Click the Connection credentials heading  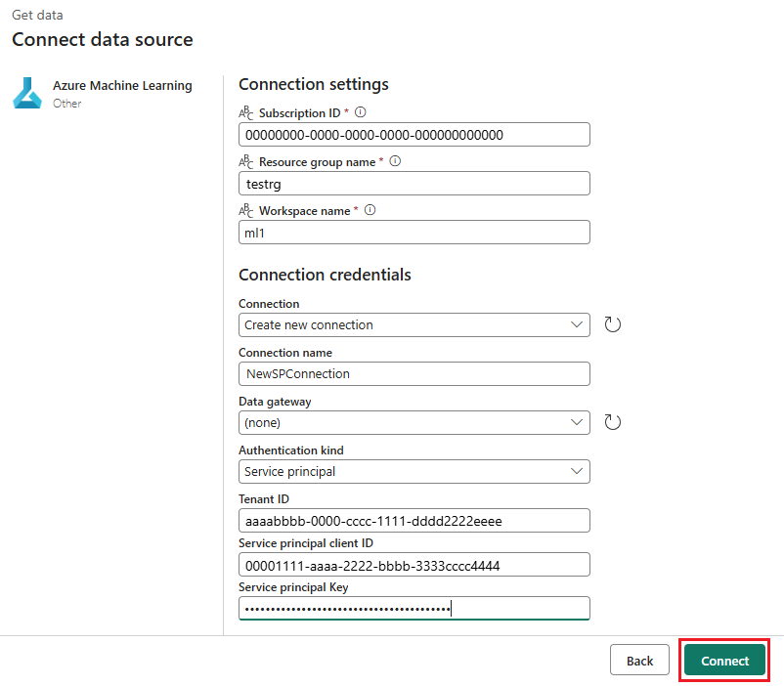coord(325,275)
